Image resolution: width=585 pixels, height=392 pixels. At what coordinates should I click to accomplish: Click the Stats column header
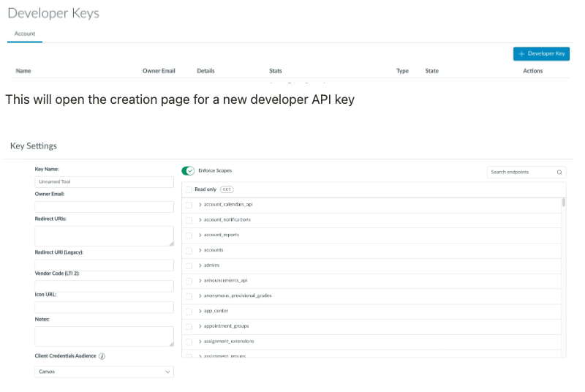[x=276, y=71]
